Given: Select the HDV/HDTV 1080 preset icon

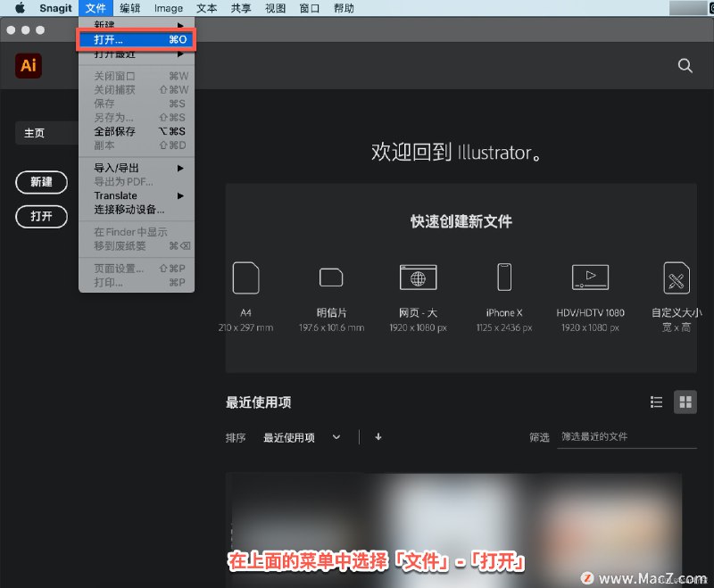Looking at the screenshot, I should 590,277.
